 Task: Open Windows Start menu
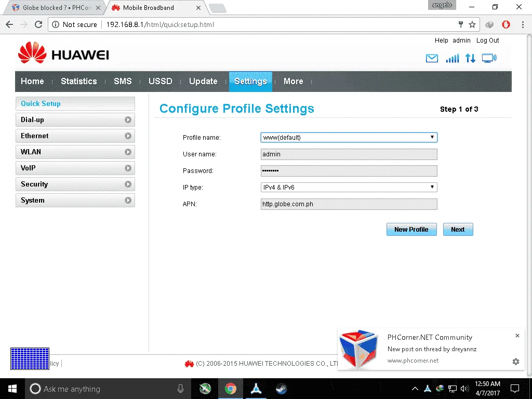click(12, 389)
